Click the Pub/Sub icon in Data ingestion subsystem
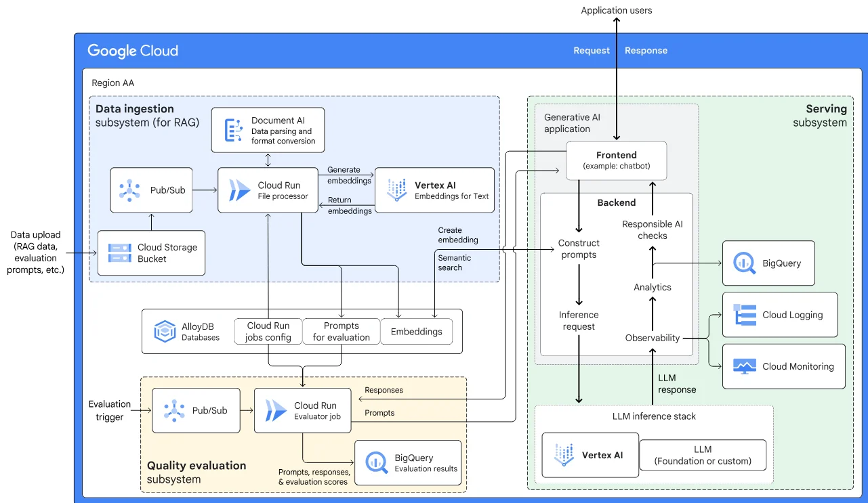This screenshot has width=868, height=503. [129, 190]
